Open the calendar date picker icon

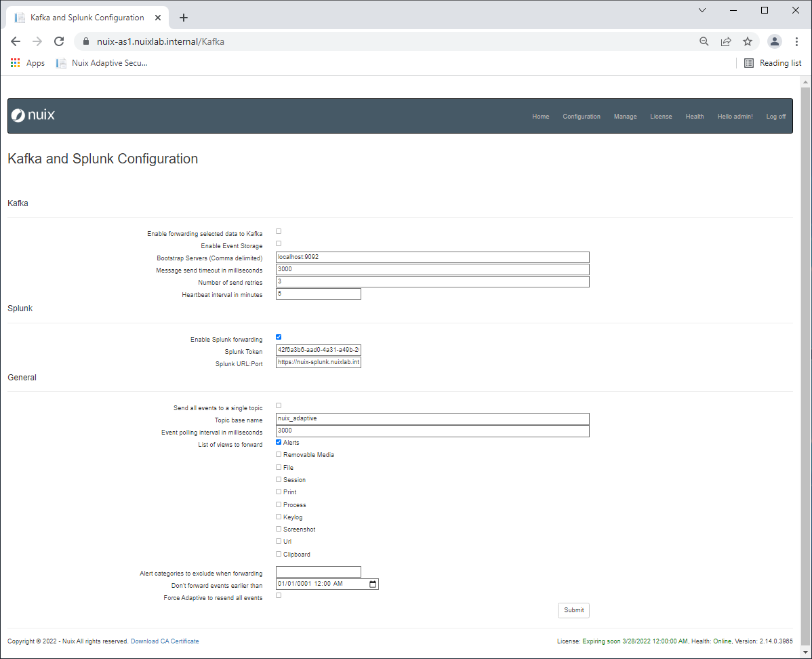point(372,584)
